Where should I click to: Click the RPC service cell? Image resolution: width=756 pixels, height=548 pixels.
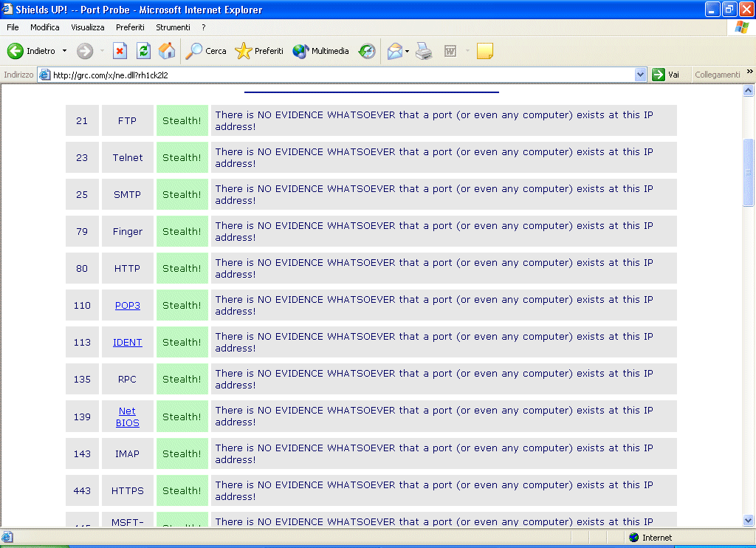point(127,379)
